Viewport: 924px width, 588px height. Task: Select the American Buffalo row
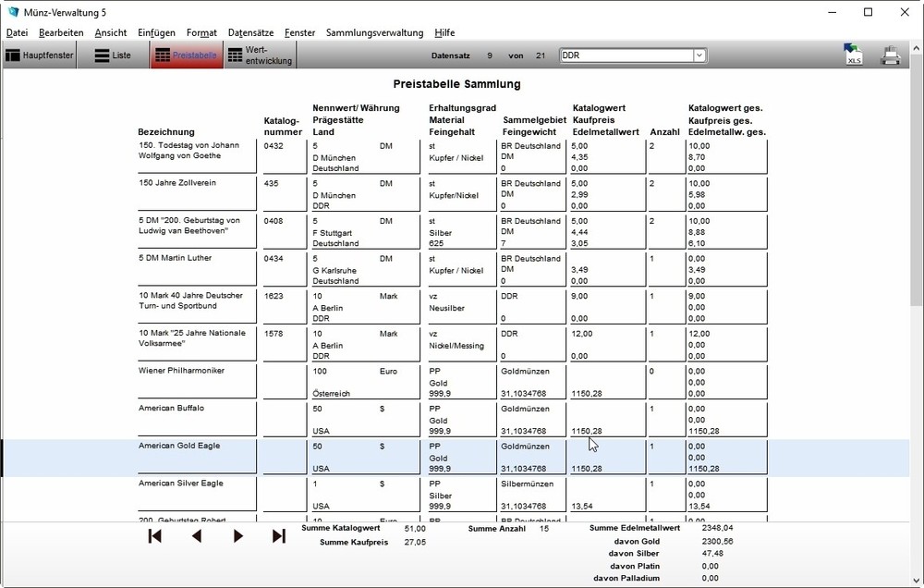pos(197,419)
